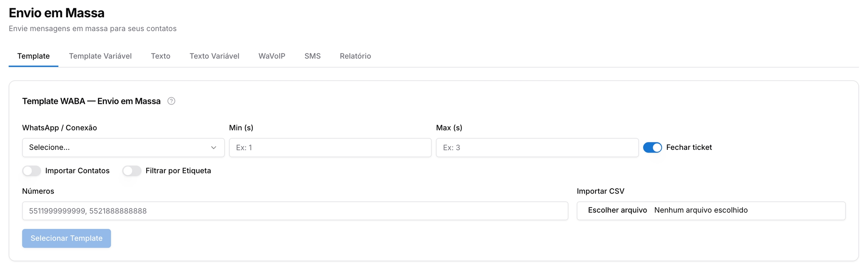Disable the Fechar ticket toggle
Viewport: 868px width, 276px height.
tap(653, 148)
